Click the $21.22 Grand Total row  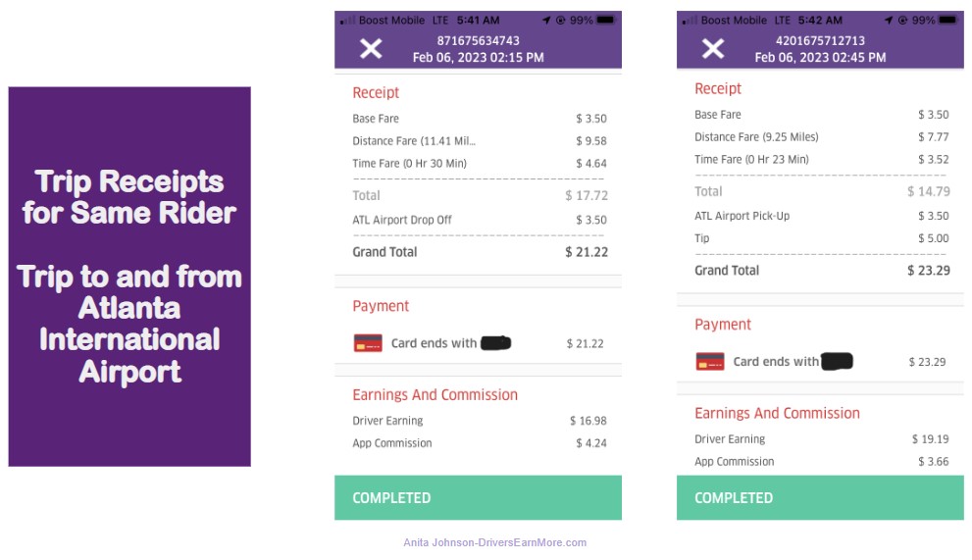tap(480, 252)
